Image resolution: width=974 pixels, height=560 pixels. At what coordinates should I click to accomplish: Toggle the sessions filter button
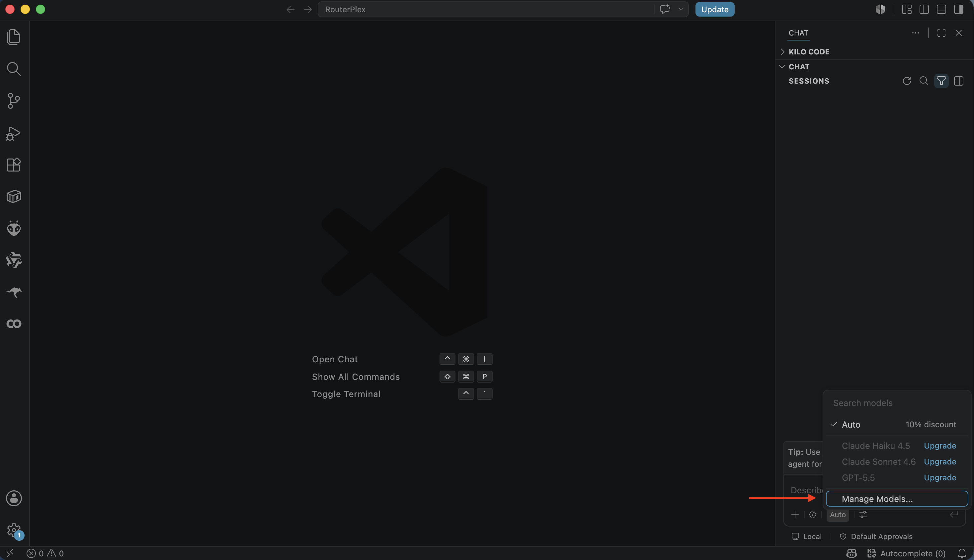[x=941, y=81]
